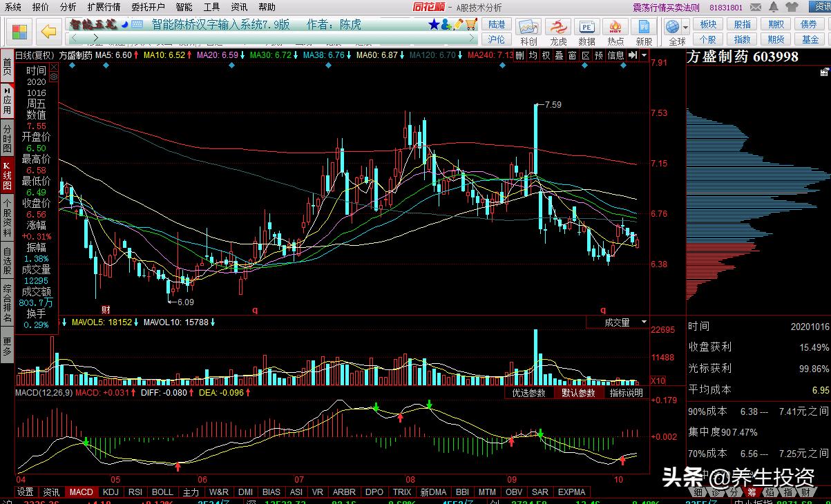Open the 龙虎 ranking icon
Screen dimensions: 831x504
click(558, 32)
